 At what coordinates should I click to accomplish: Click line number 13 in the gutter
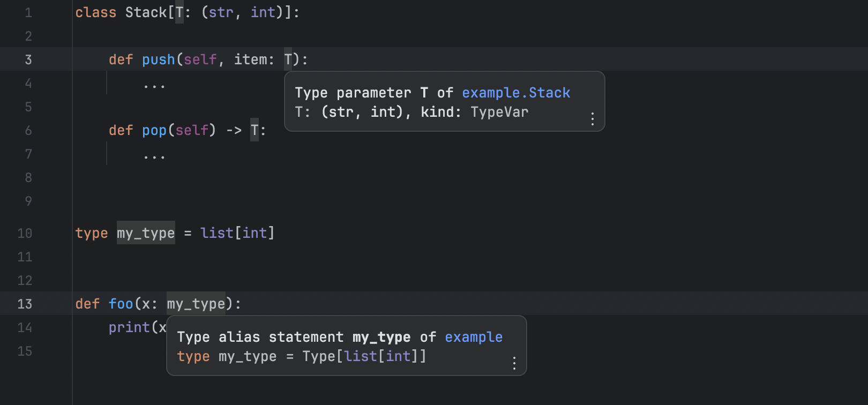click(25, 304)
